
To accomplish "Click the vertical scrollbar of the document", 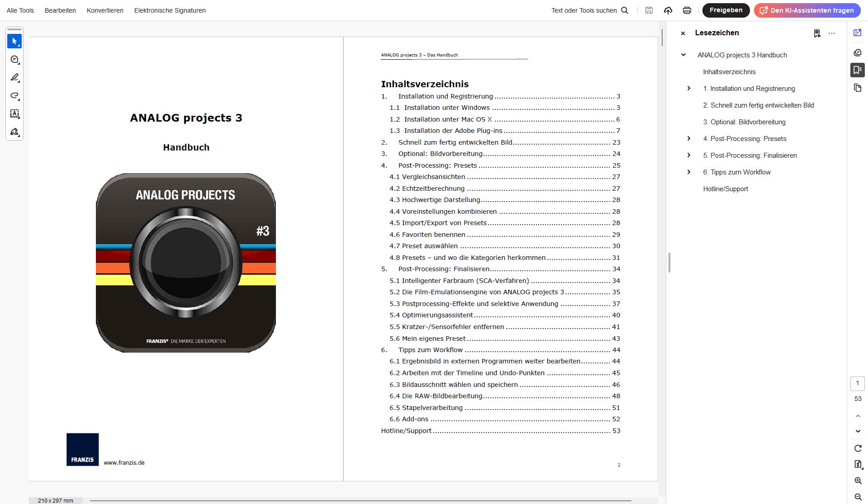I will point(662,37).
